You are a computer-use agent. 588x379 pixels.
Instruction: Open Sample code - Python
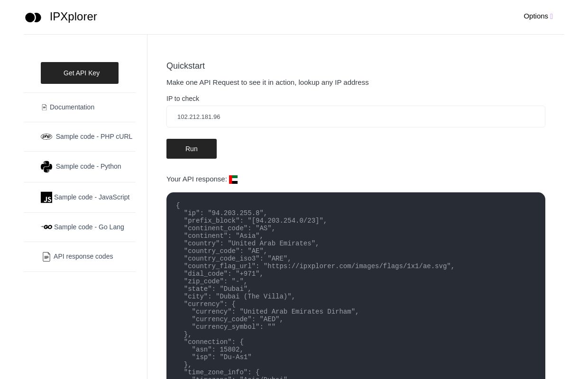click(x=88, y=166)
